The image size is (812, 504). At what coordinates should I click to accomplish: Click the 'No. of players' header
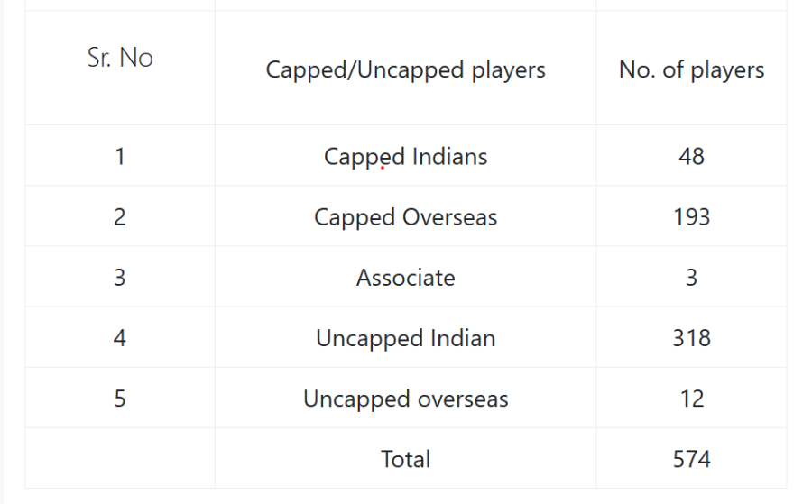pyautogui.click(x=691, y=68)
